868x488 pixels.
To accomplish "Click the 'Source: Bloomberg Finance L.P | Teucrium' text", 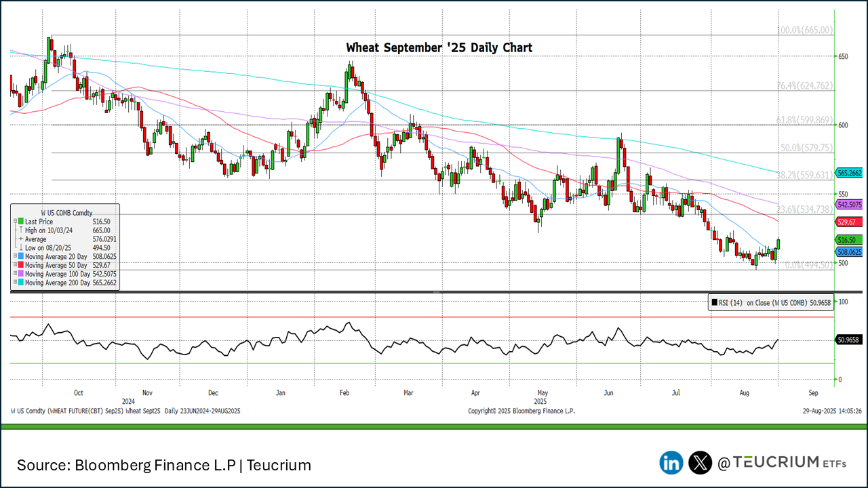I will coord(164,465).
